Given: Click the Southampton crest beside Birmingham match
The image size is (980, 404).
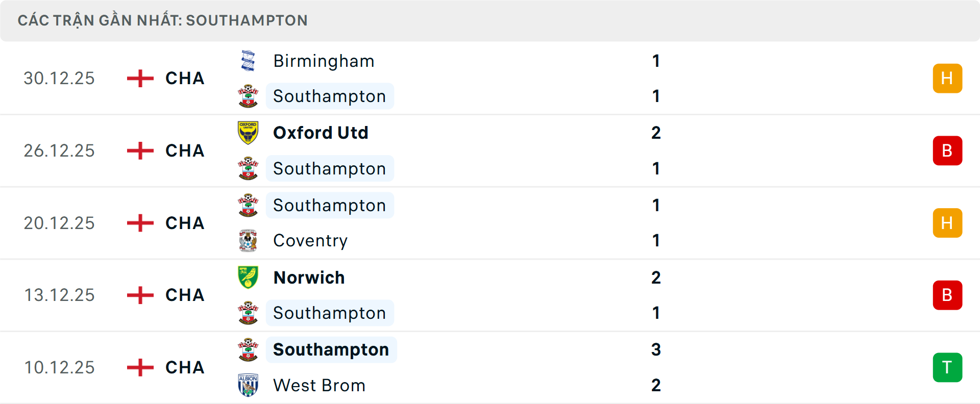Looking at the screenshot, I should point(248,96).
